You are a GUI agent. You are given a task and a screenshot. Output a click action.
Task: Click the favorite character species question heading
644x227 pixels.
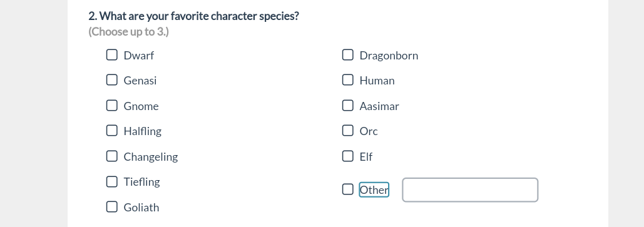coord(194,16)
